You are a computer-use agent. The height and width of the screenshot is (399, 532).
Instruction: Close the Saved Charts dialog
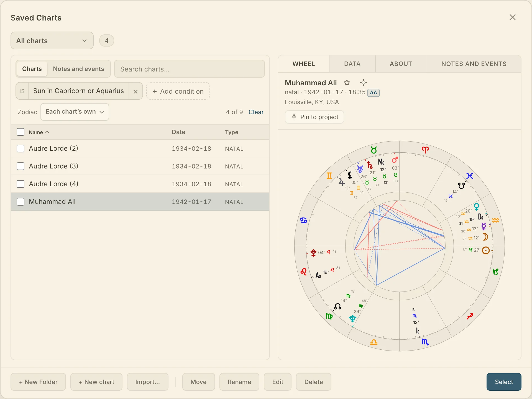[513, 17]
